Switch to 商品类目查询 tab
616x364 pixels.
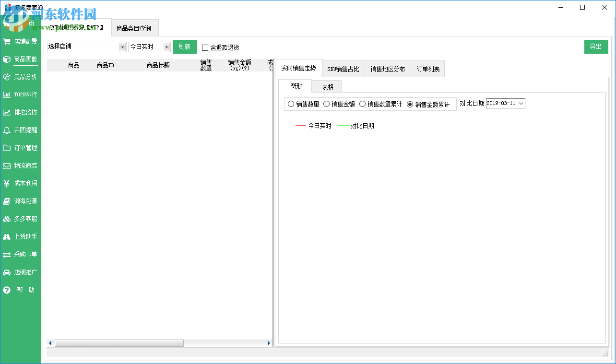click(x=134, y=28)
